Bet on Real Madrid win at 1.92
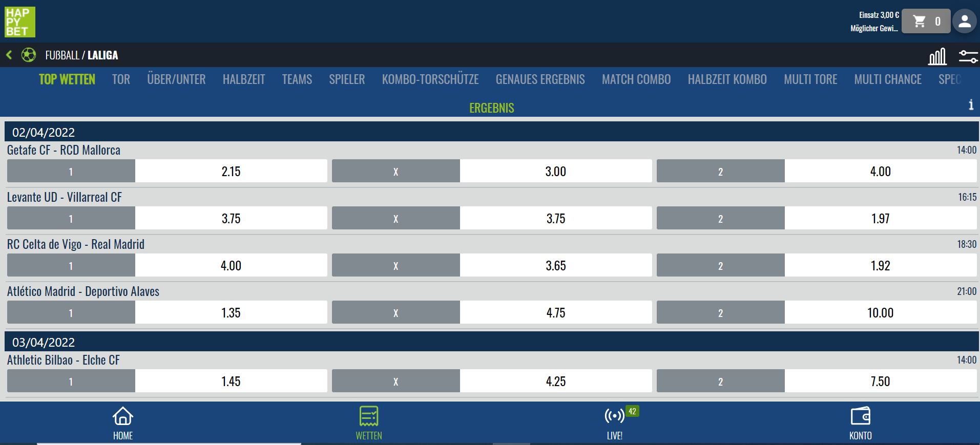The height and width of the screenshot is (445, 980). coord(817,265)
